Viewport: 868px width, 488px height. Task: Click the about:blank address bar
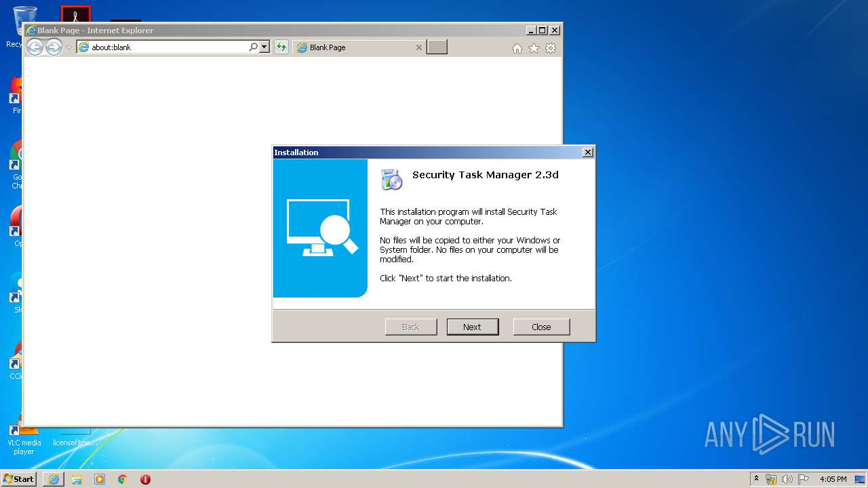point(163,47)
